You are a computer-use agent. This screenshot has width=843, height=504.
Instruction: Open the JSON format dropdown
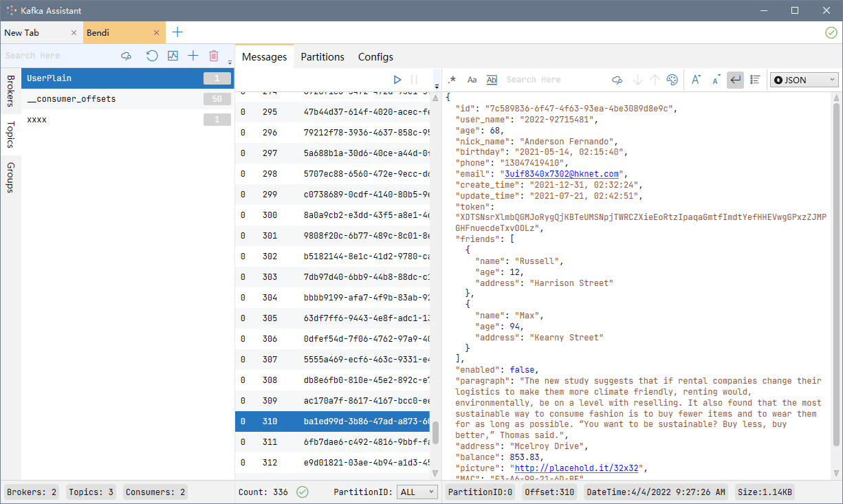(803, 80)
